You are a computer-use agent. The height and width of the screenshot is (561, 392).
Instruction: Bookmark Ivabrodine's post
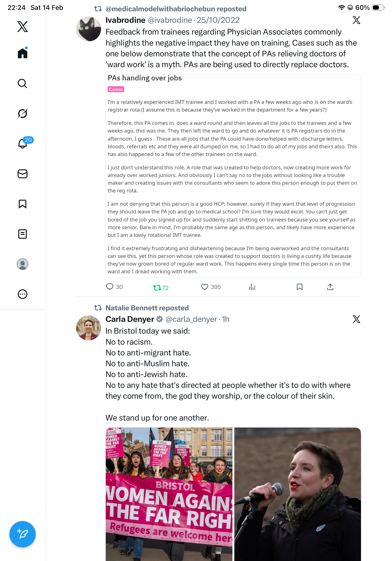point(299,287)
